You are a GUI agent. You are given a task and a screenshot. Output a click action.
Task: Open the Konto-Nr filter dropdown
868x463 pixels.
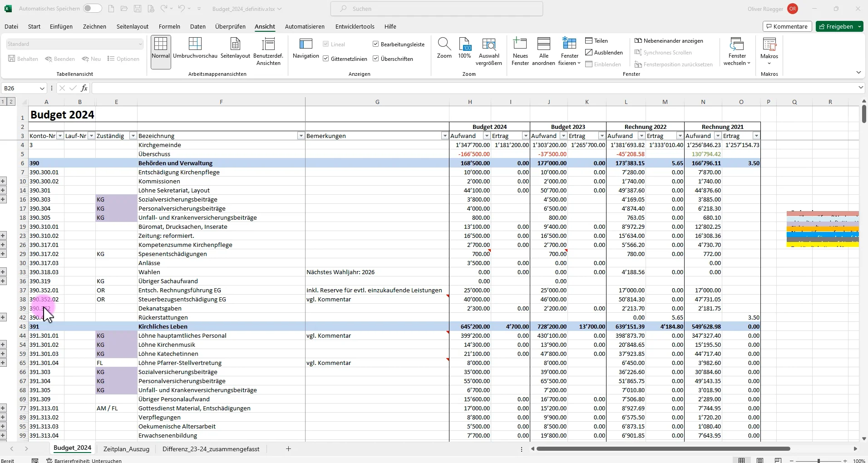[x=60, y=136]
